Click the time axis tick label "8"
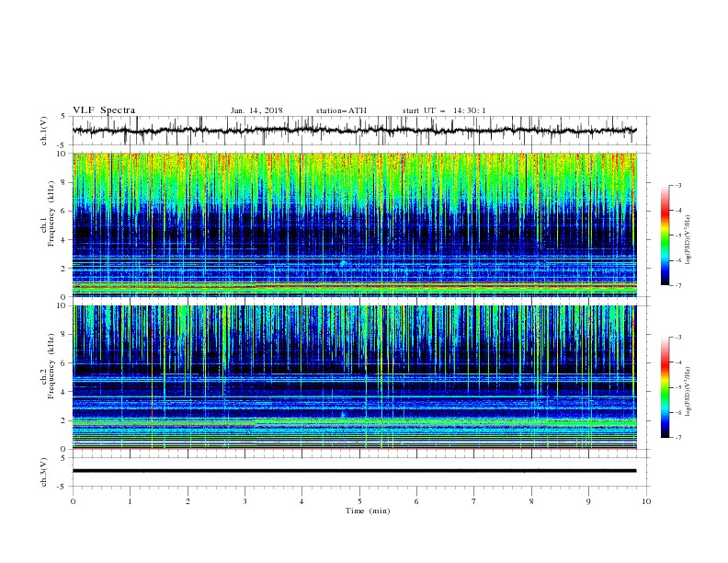728x563 pixels. tap(531, 501)
